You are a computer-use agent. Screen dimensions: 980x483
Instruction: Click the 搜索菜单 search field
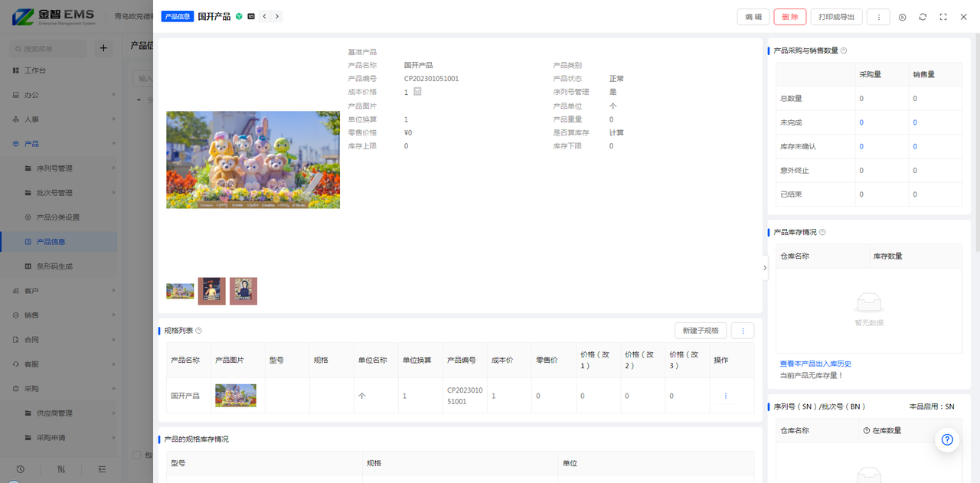point(48,49)
